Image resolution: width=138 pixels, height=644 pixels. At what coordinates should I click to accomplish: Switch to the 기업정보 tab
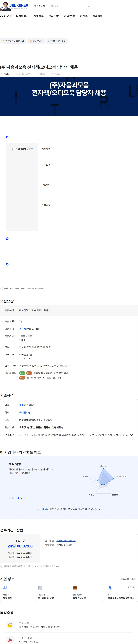41,74
